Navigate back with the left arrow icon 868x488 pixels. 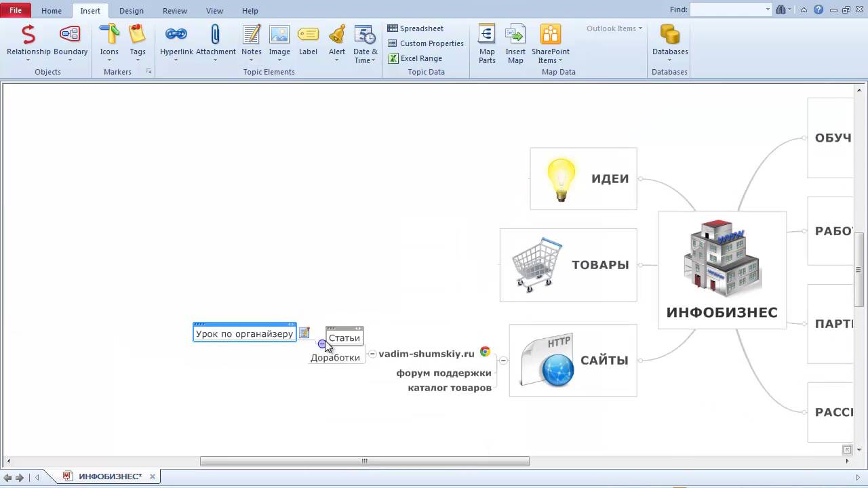(7, 477)
